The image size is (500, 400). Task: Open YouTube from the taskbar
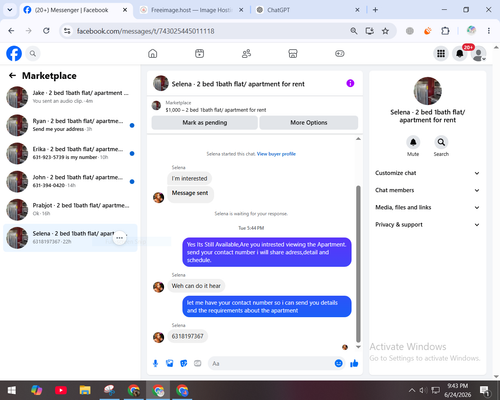[61, 390]
